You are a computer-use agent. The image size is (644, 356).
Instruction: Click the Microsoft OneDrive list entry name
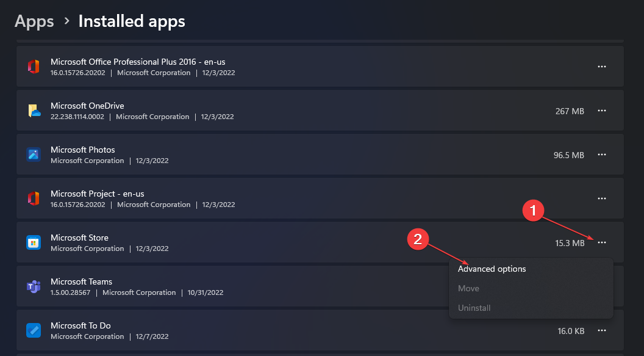pyautogui.click(x=87, y=106)
